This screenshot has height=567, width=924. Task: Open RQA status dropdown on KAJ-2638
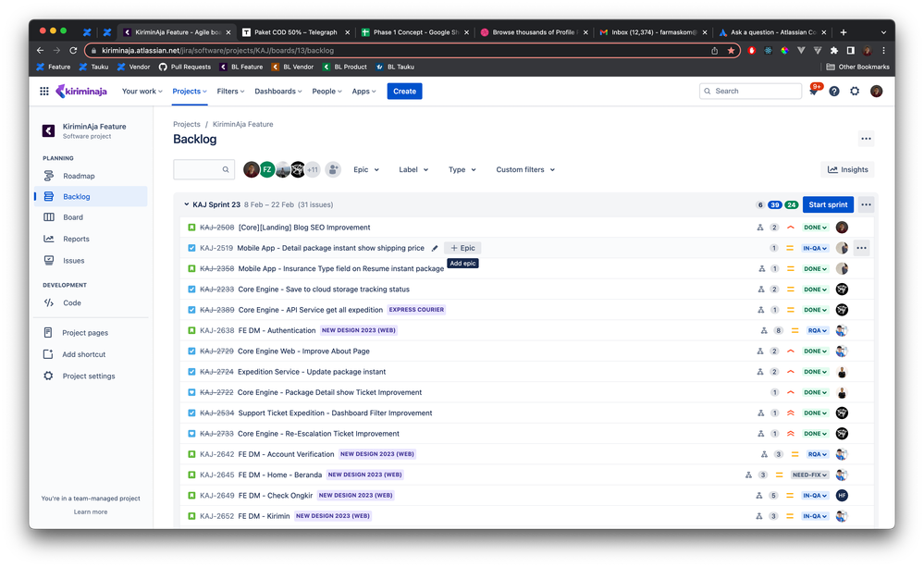point(818,330)
